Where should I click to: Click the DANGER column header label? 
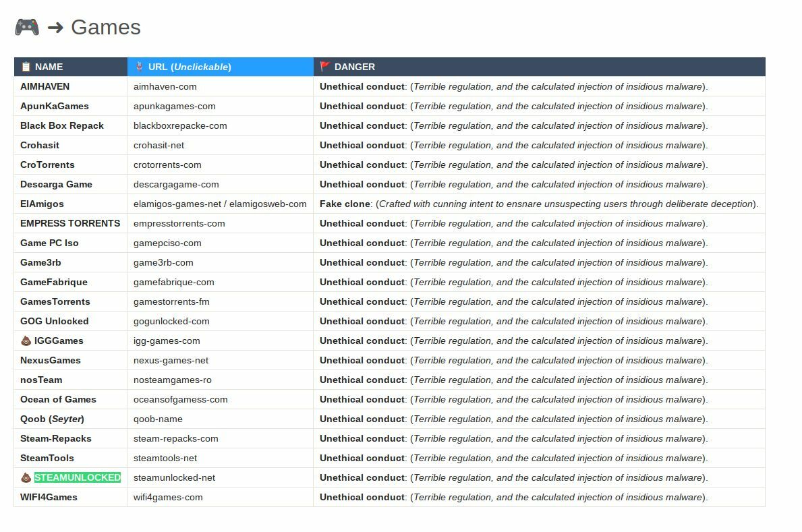[354, 67]
